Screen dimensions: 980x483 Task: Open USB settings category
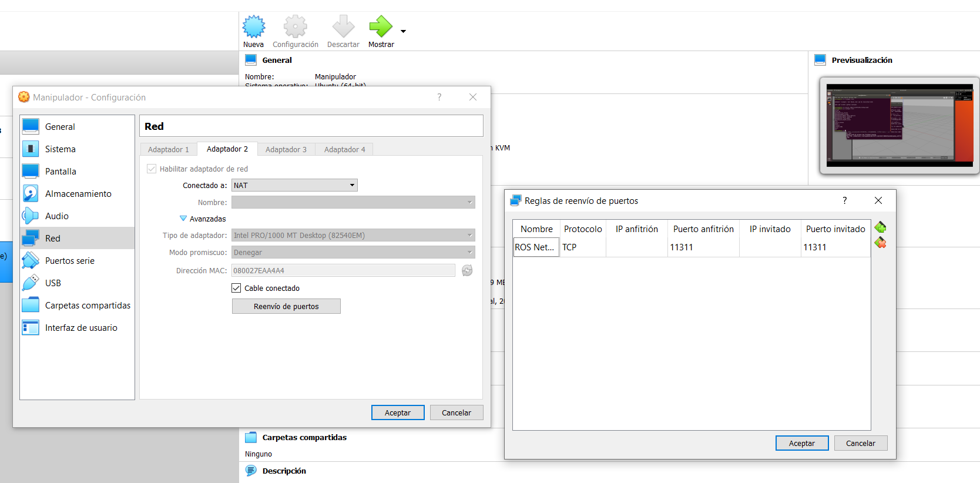[78, 283]
